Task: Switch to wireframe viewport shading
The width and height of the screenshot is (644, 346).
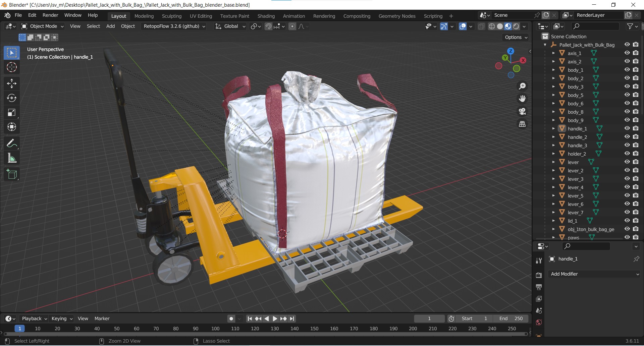Action: [x=492, y=26]
